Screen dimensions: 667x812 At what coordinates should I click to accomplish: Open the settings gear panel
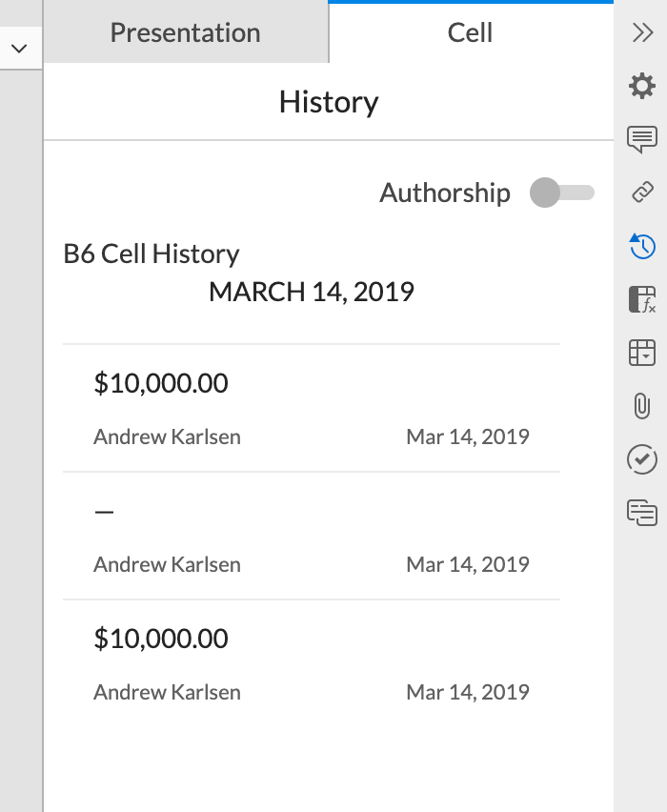[642, 87]
